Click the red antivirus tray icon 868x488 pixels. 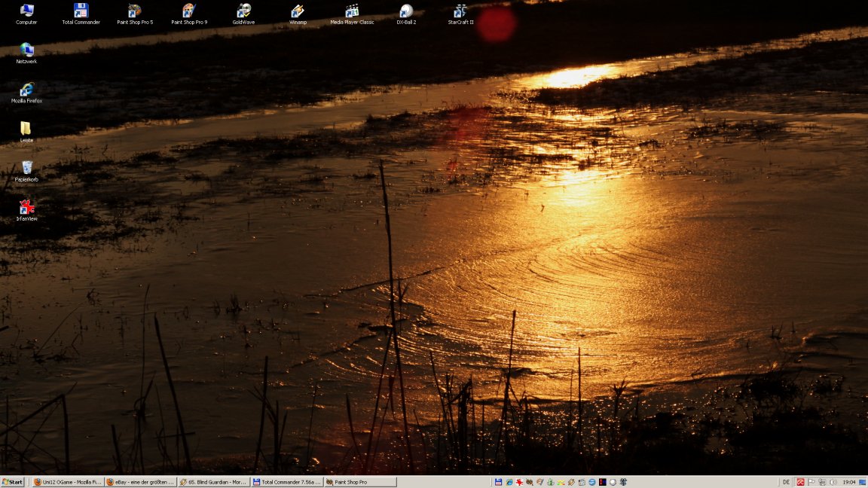[800, 482]
